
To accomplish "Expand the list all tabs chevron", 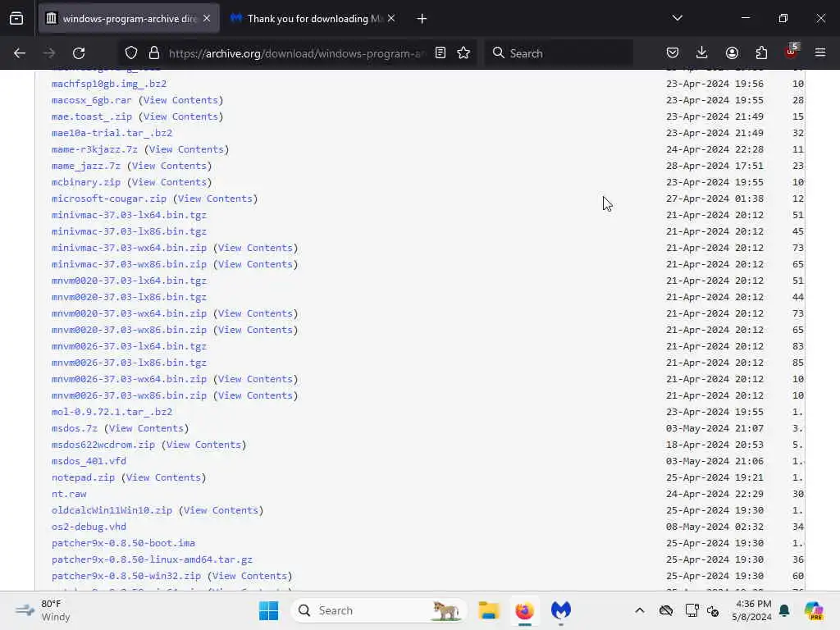I will pyautogui.click(x=678, y=18).
